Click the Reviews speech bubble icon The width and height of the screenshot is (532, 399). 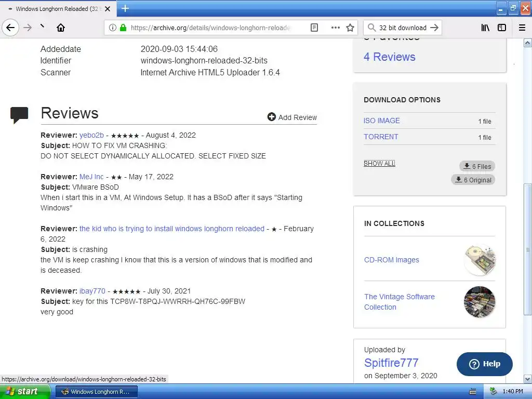[19, 115]
